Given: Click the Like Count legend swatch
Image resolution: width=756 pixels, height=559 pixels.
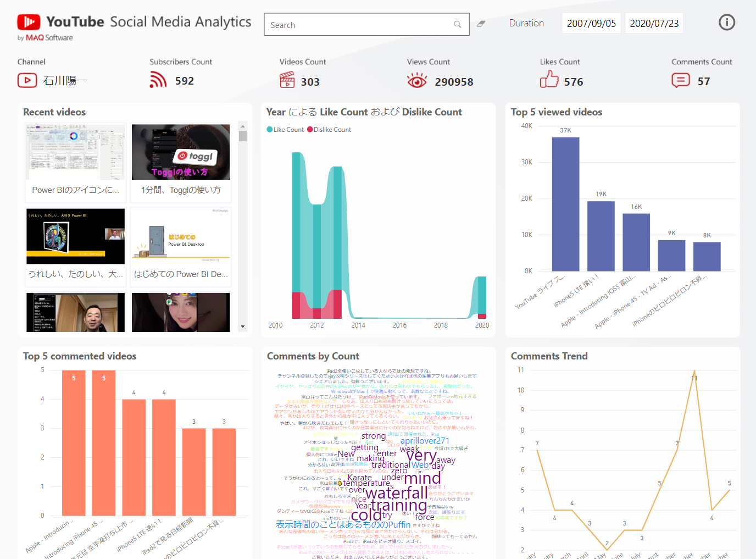Looking at the screenshot, I should point(270,130).
